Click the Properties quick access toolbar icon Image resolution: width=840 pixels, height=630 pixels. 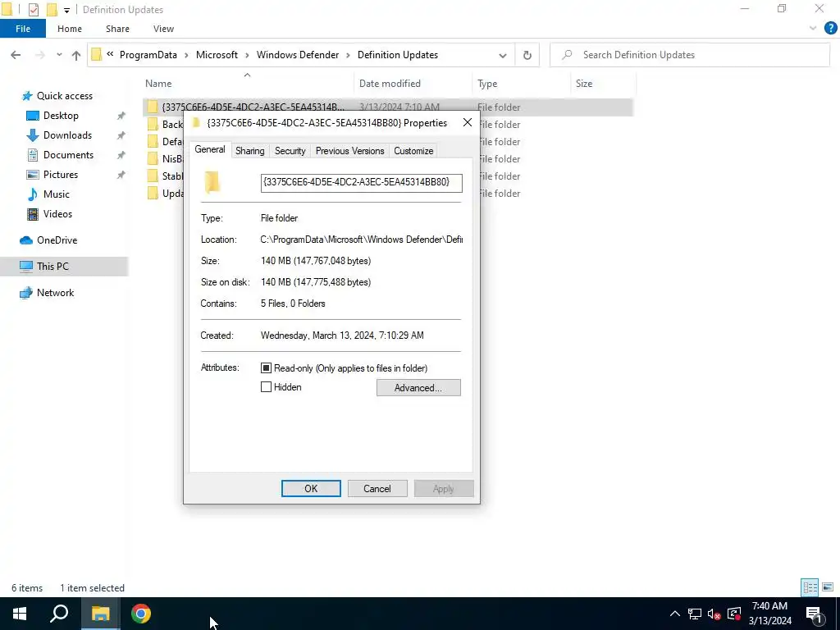click(33, 10)
